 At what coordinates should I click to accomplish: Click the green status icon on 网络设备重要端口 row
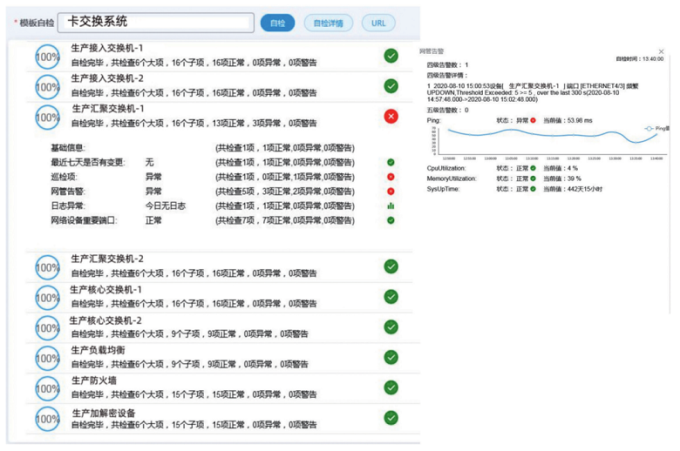[x=390, y=220]
